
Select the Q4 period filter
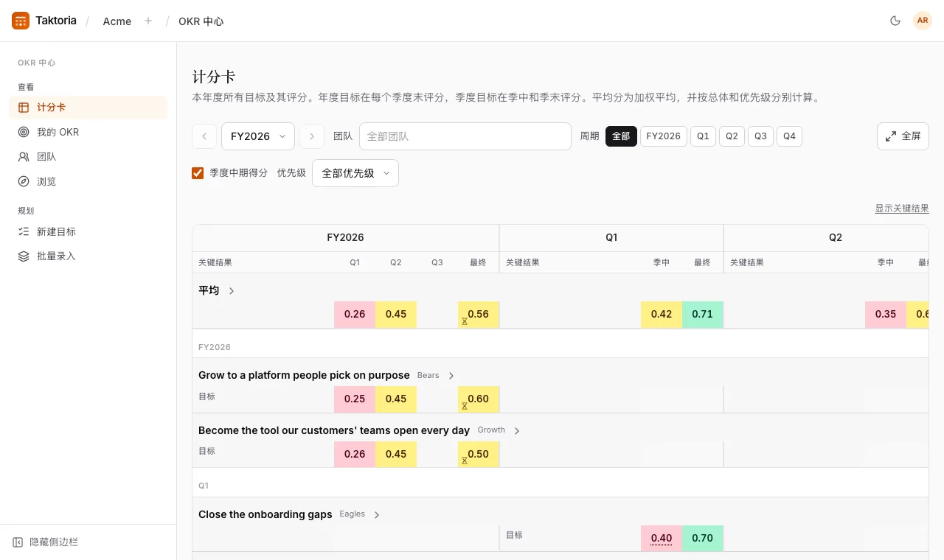789,136
